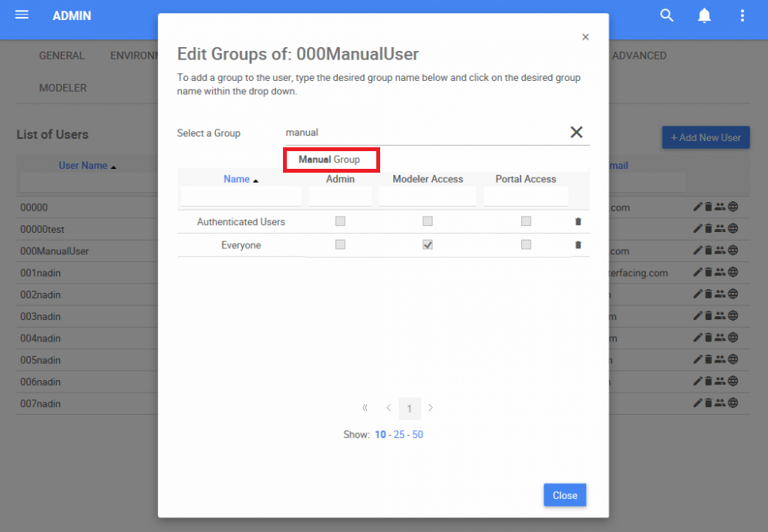Image resolution: width=768 pixels, height=532 pixels.
Task: Clear the group search text
Action: 577,132
